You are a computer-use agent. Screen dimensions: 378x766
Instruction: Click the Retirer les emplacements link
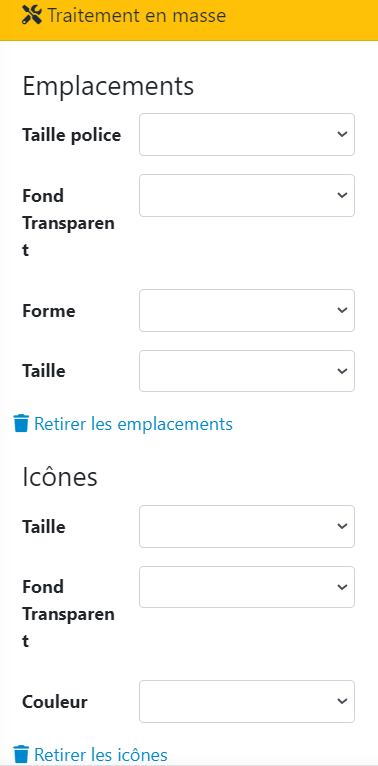click(133, 424)
